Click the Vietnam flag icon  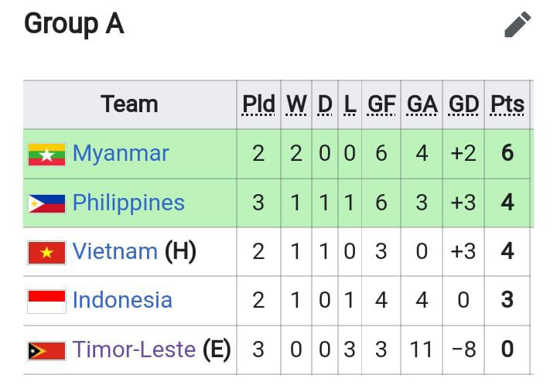click(46, 252)
